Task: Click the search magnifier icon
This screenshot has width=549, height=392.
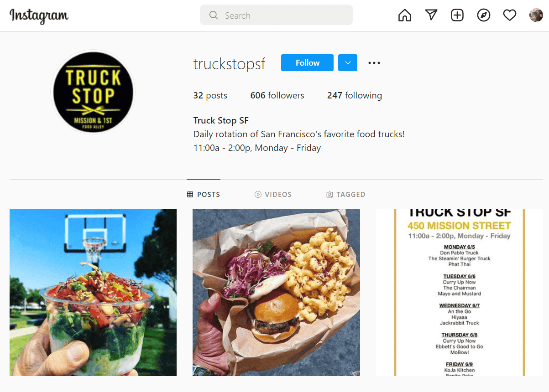Action: point(214,15)
